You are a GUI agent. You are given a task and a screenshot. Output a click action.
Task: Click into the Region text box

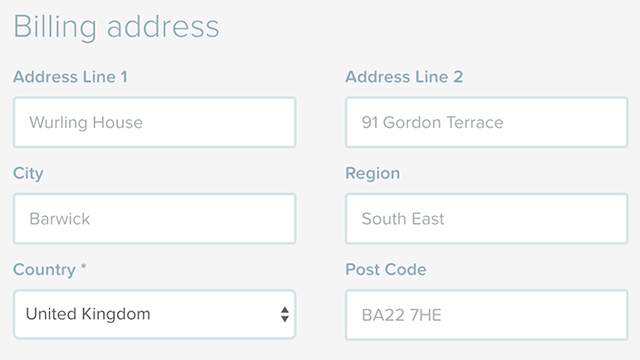(x=487, y=218)
